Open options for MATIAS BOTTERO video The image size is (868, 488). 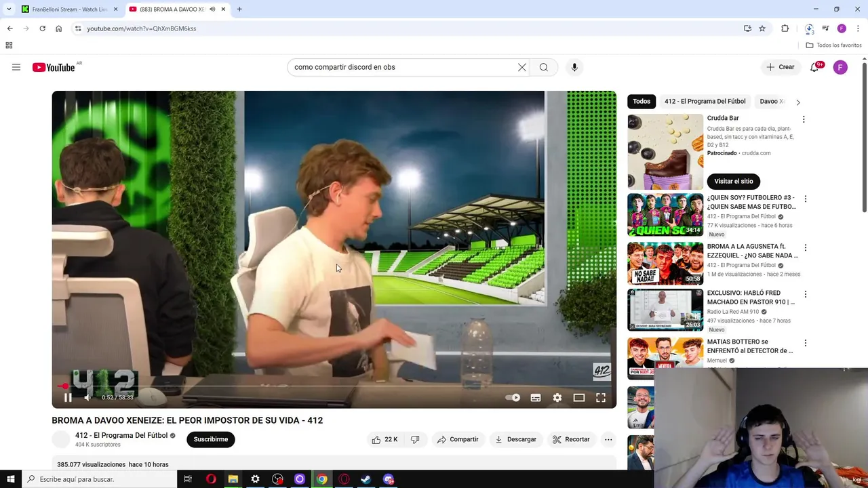click(805, 343)
